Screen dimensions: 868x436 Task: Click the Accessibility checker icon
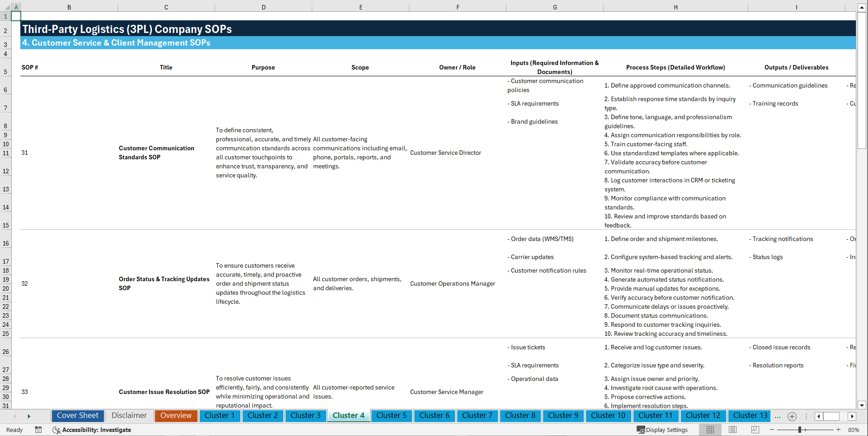(x=56, y=430)
